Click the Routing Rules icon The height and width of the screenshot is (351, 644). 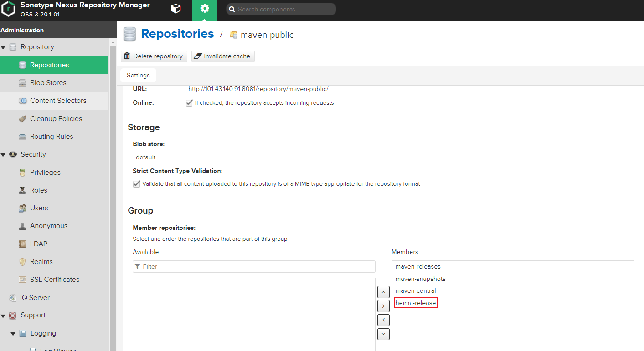(22, 137)
